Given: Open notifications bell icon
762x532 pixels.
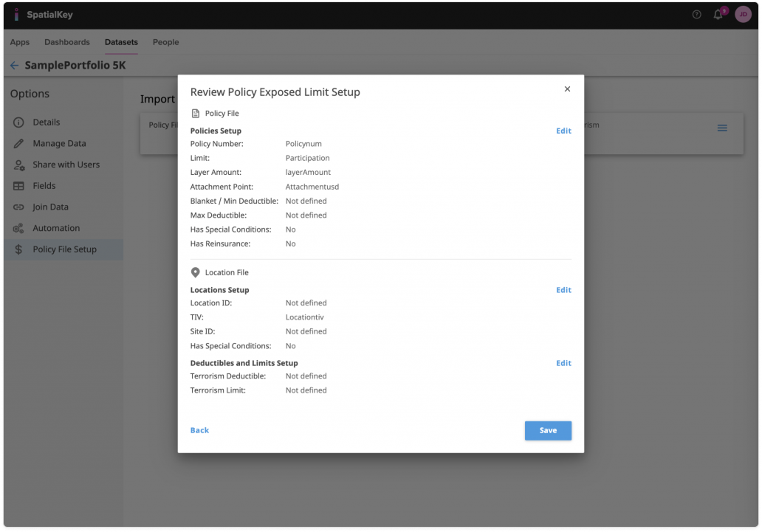Looking at the screenshot, I should pos(718,15).
